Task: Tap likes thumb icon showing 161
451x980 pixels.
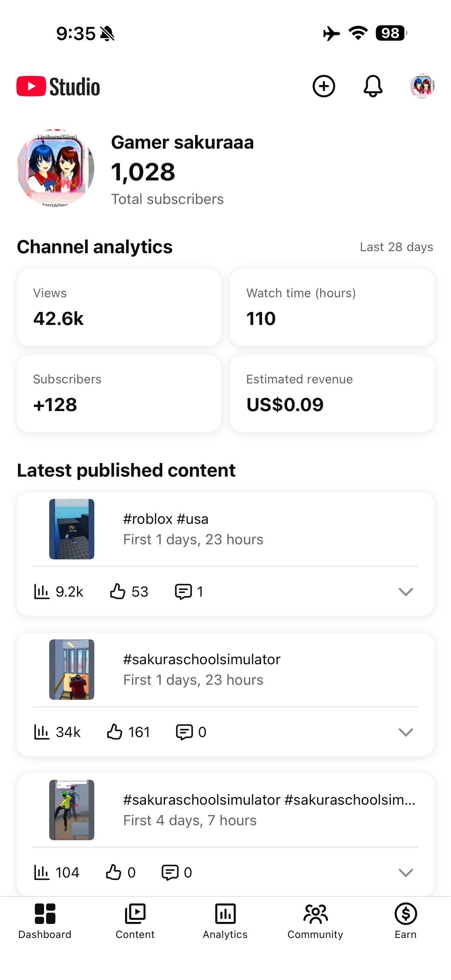Action: pos(114,732)
